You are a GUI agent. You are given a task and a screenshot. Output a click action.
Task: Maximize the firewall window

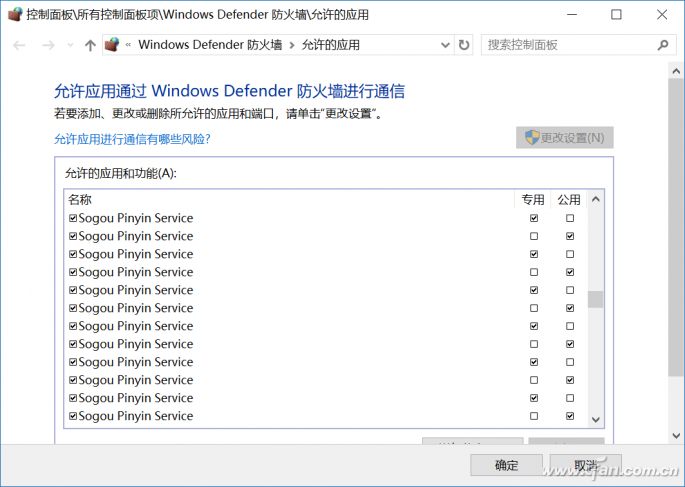(616, 14)
